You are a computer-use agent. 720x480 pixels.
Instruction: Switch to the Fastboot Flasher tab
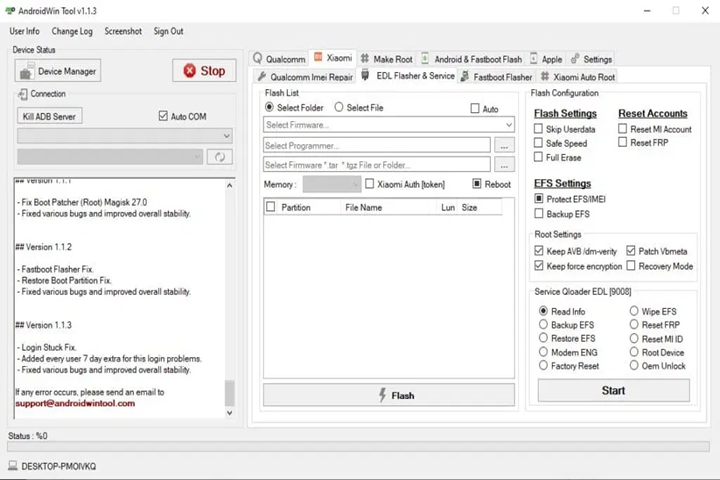point(496,76)
